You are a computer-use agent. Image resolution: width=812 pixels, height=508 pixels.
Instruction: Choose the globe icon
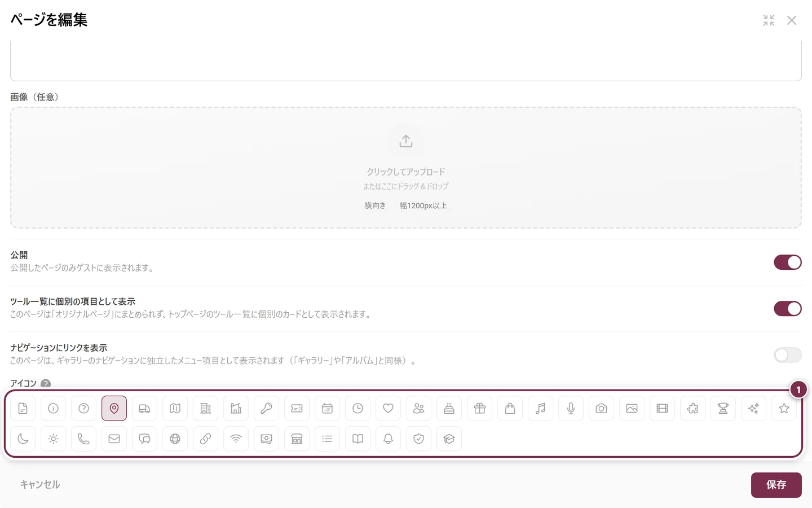pyautogui.click(x=175, y=439)
